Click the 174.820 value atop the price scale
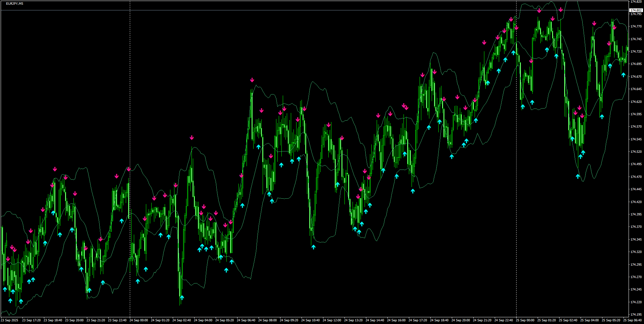The image size is (644, 324). pyautogui.click(x=636, y=2)
